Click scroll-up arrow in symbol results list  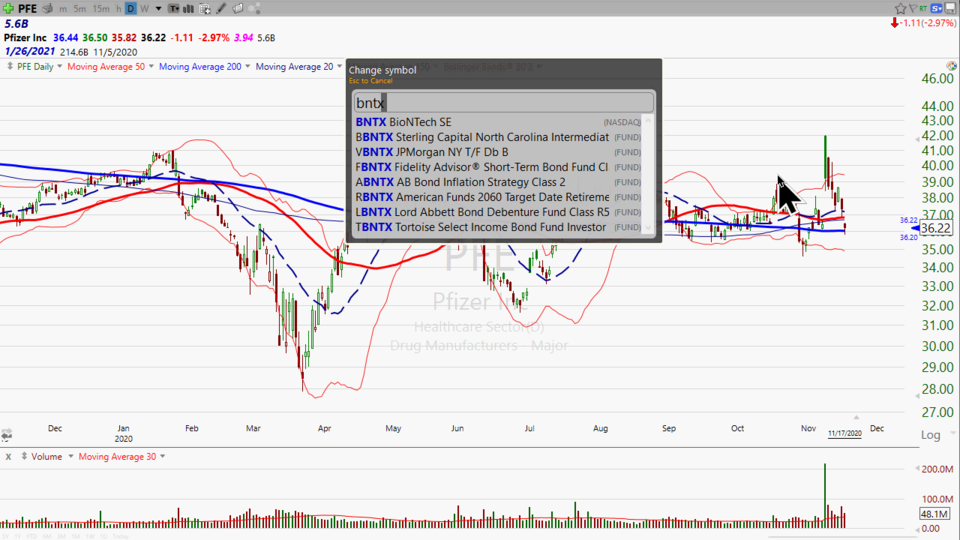tap(648, 121)
